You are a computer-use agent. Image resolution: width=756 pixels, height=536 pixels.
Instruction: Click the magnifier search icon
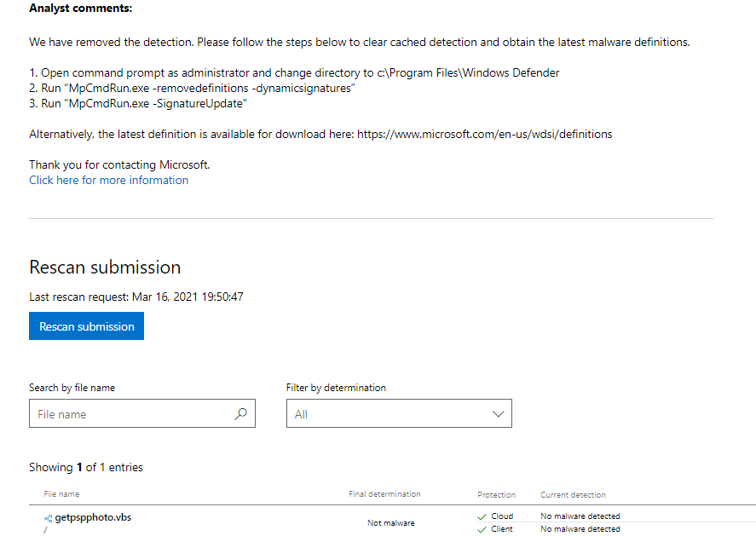[x=240, y=414]
